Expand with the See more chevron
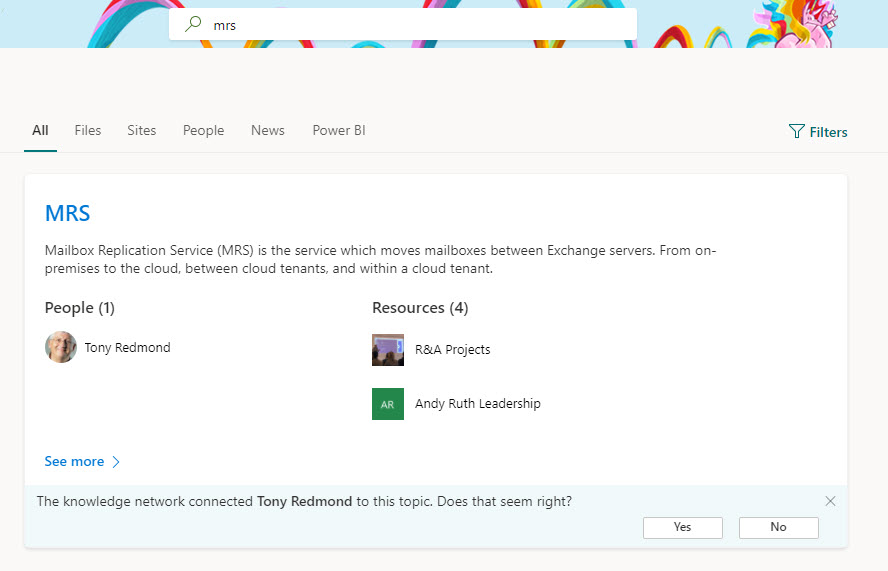This screenshot has height=571, width=888. pyautogui.click(x=116, y=462)
